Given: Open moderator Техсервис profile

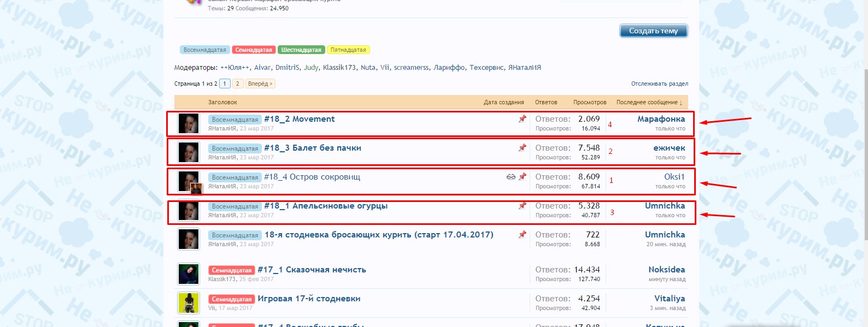Looking at the screenshot, I should click(x=486, y=68).
